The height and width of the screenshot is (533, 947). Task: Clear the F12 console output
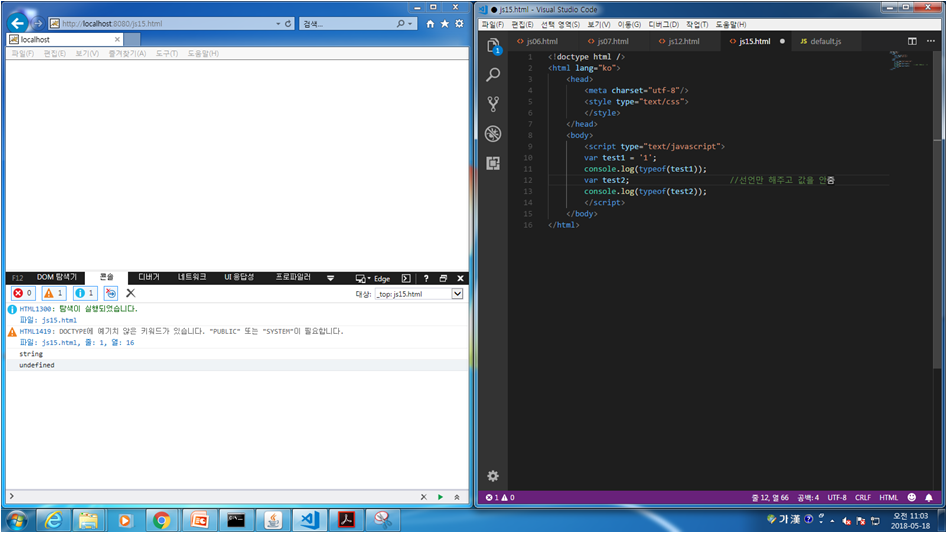tap(130, 293)
